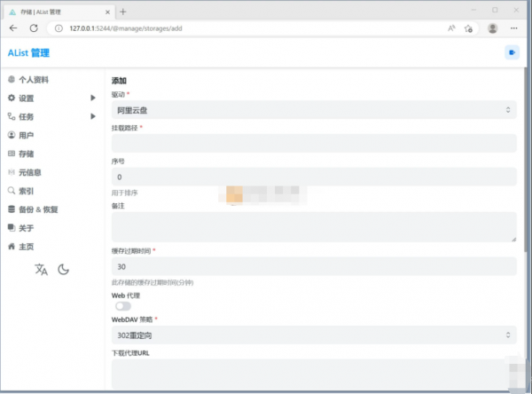
Task: Click the 任务 tasks icon in sidebar
Action: (x=12, y=116)
